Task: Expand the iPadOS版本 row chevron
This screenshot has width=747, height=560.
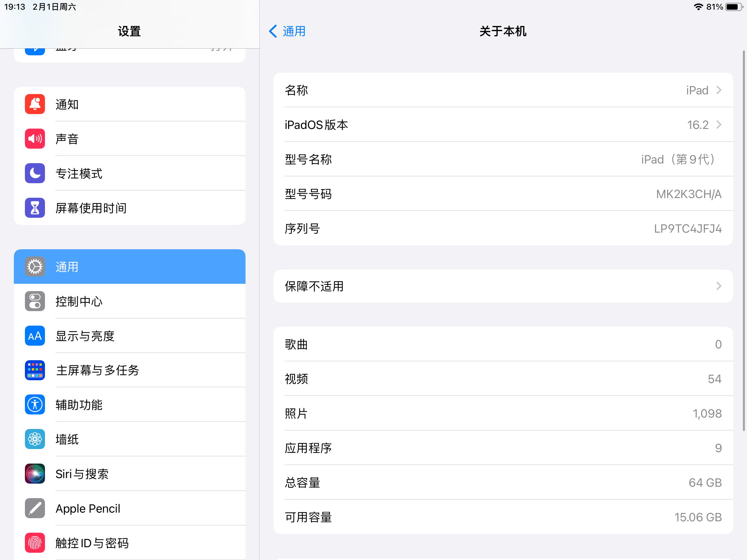Action: tap(719, 124)
